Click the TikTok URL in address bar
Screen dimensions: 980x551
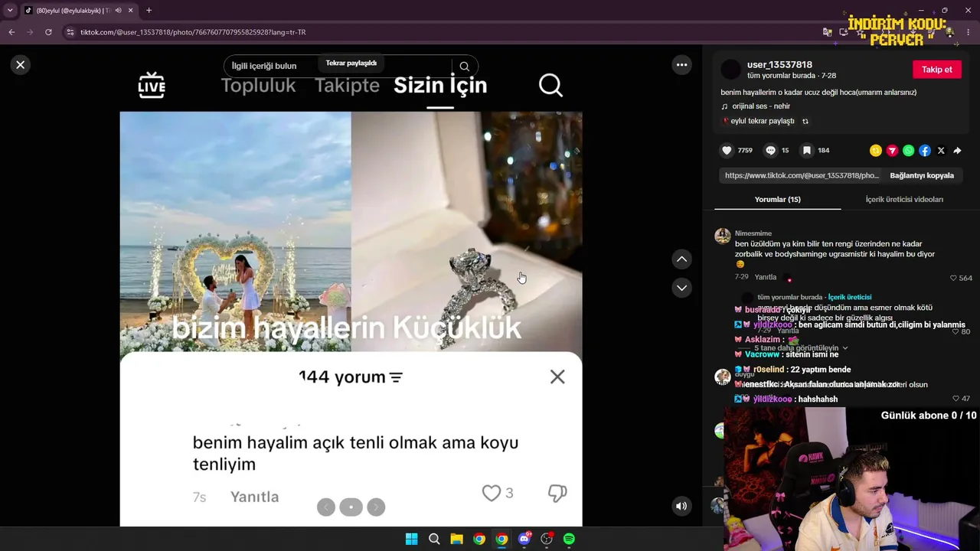(193, 32)
